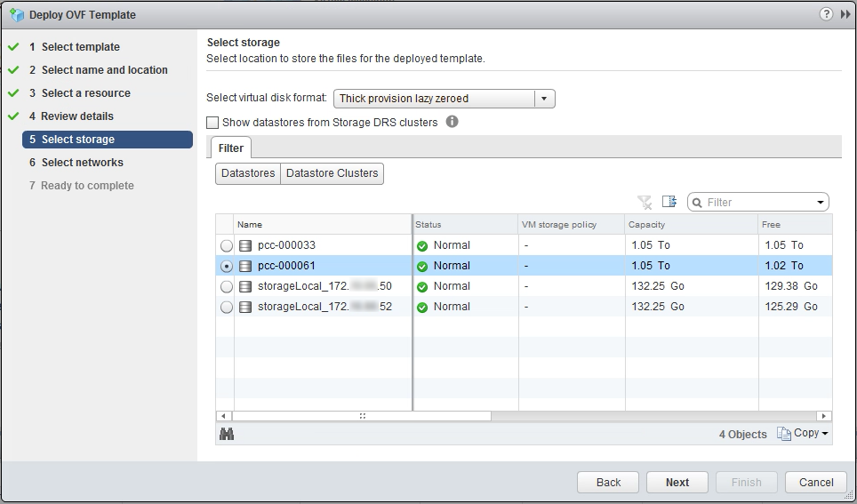Click the Filter text input field
This screenshot has height=504, width=857.
coord(756,203)
